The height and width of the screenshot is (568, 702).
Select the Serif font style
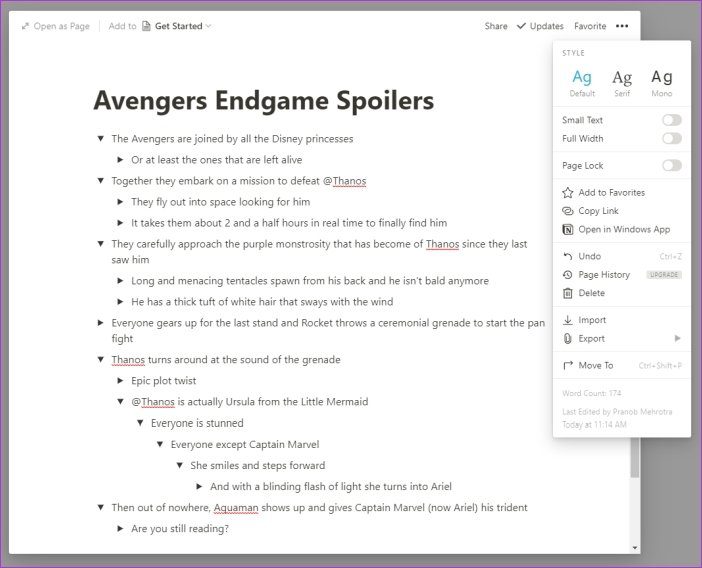click(x=622, y=83)
